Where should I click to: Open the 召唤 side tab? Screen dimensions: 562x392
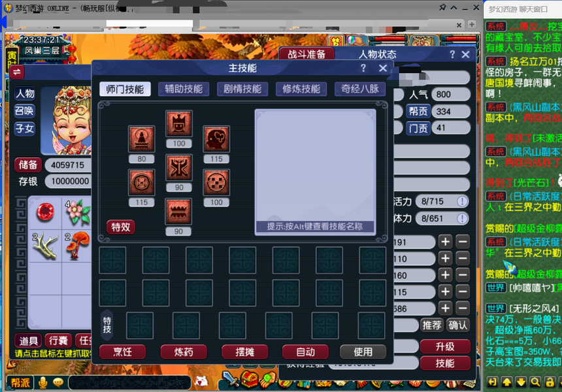pyautogui.click(x=25, y=110)
